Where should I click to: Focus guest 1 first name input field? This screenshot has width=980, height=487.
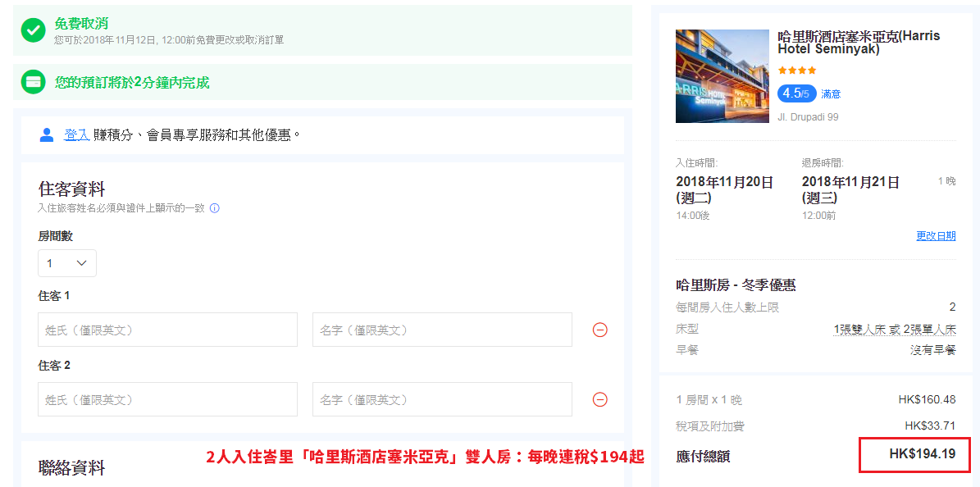pos(443,330)
